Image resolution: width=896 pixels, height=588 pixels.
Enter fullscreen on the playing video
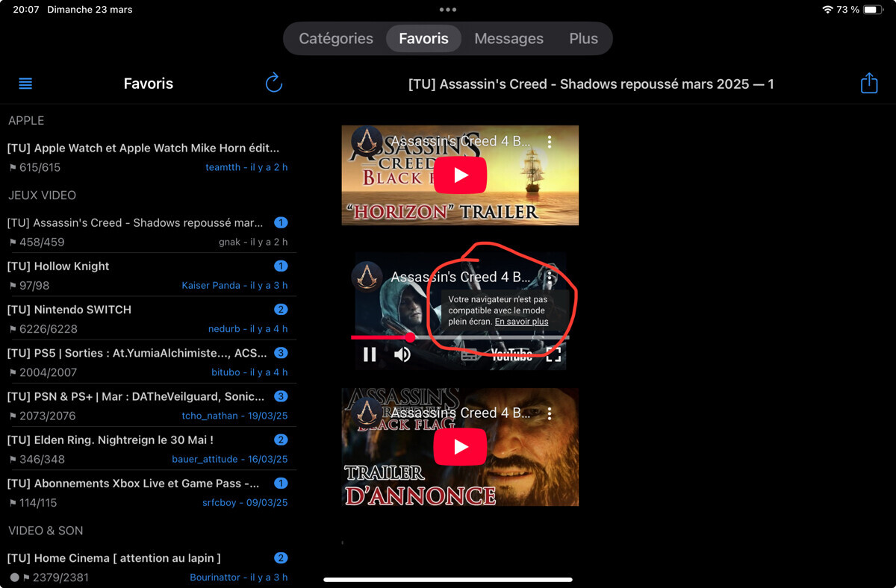pyautogui.click(x=553, y=354)
